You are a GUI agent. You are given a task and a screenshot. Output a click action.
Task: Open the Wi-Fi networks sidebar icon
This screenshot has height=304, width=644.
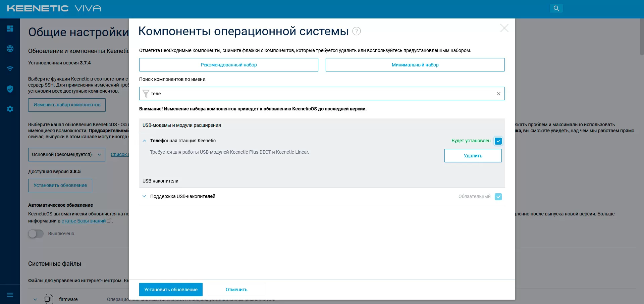pos(10,69)
